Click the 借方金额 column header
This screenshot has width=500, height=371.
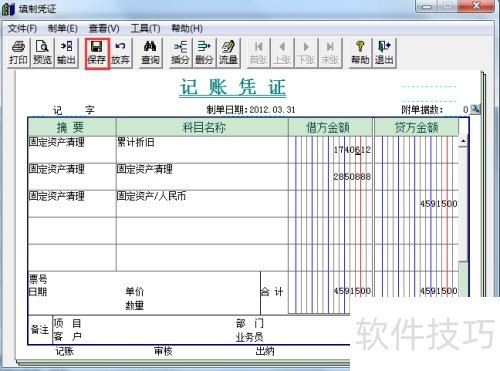330,127
